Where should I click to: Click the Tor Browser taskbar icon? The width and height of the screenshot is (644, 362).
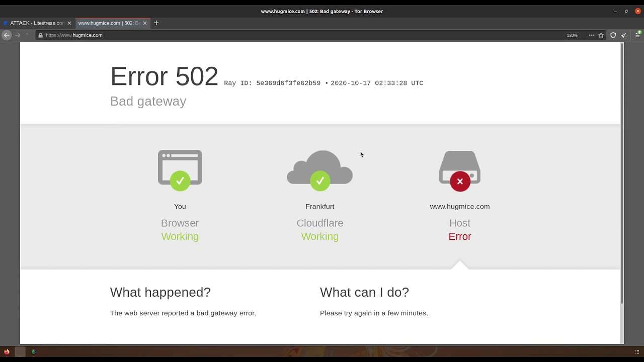tap(7, 352)
